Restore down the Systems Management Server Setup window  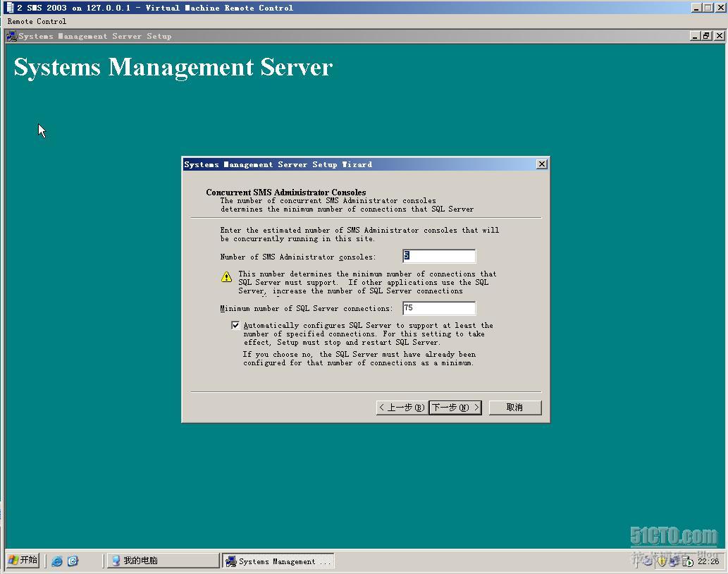707,36
